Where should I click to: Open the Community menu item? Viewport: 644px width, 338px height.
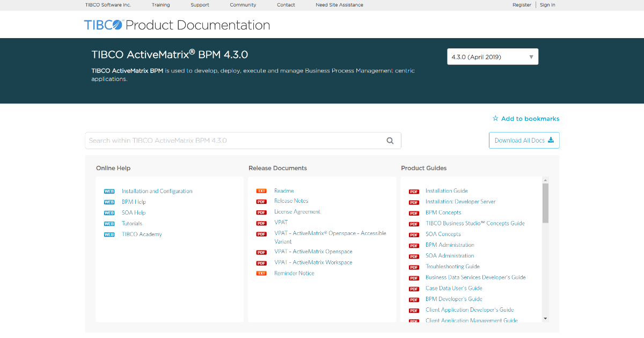click(243, 5)
